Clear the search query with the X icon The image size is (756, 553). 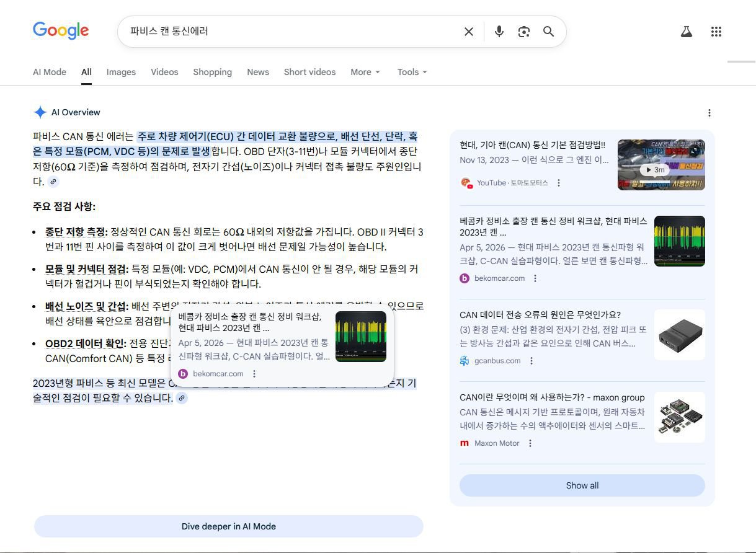pos(469,31)
